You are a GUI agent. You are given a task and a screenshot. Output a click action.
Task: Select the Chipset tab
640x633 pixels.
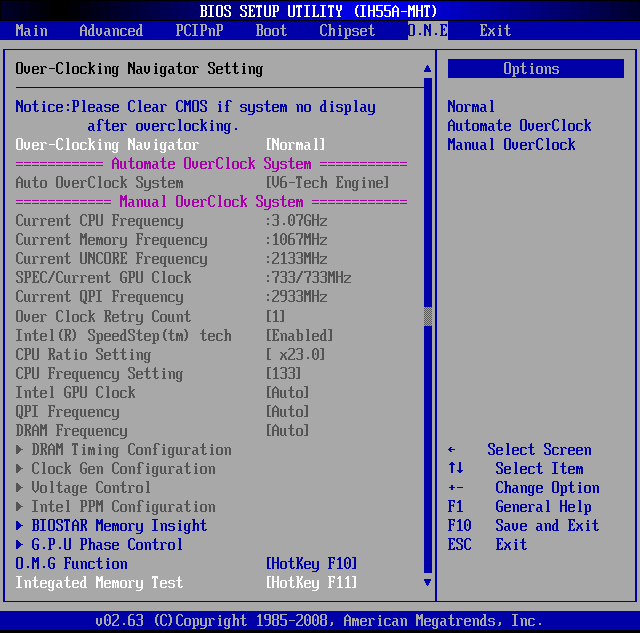tap(347, 31)
